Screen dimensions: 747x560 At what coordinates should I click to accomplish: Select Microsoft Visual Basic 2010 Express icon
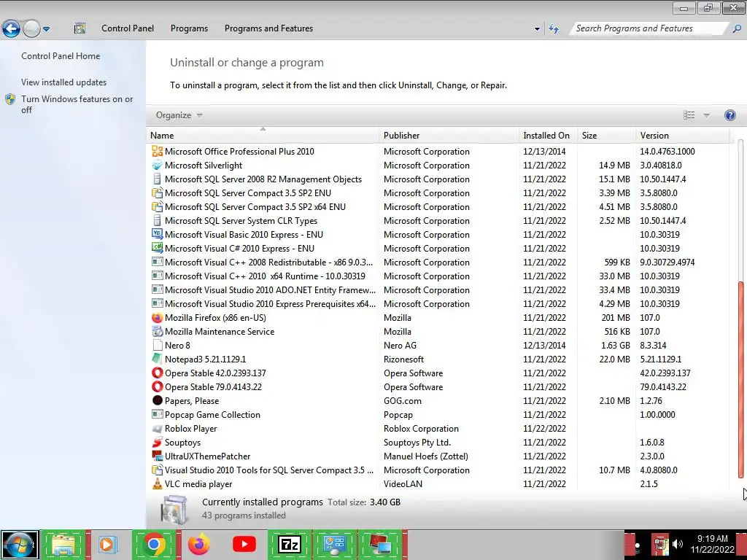(x=158, y=234)
